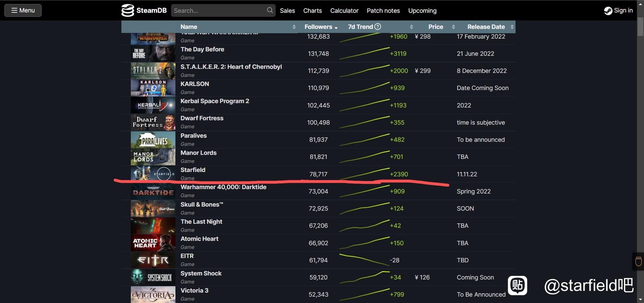Click the S.T.A.L.K.E.R. 2 thumbnail image
This screenshot has height=303, width=644.
click(x=153, y=71)
